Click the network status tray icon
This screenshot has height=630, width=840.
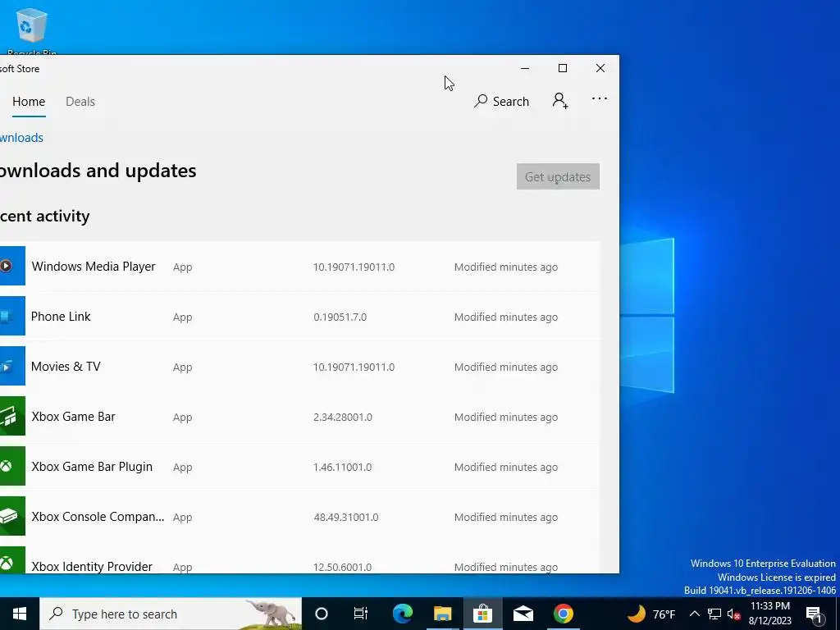[714, 614]
